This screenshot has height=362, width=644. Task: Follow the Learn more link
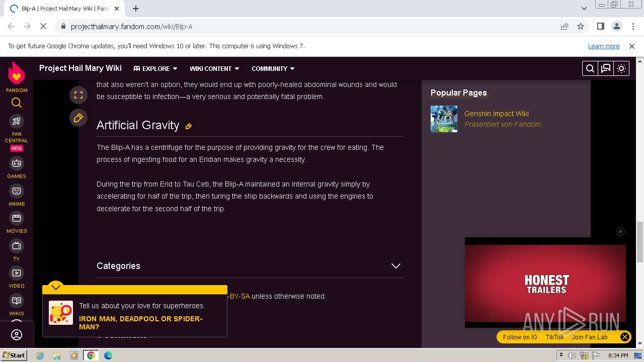(604, 46)
